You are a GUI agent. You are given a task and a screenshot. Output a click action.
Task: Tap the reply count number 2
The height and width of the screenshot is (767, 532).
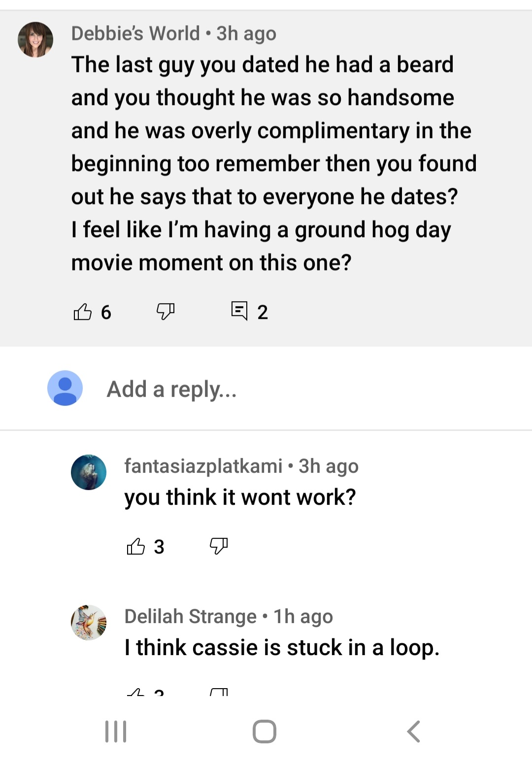263,312
